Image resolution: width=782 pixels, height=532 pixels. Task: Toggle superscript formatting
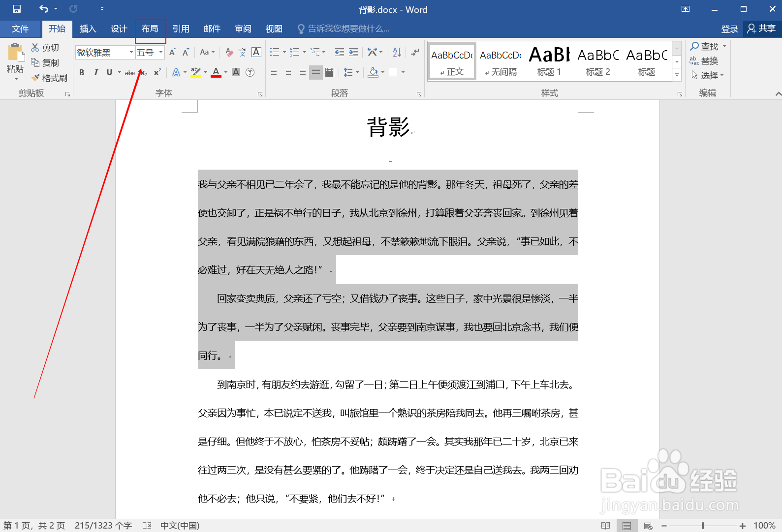157,72
